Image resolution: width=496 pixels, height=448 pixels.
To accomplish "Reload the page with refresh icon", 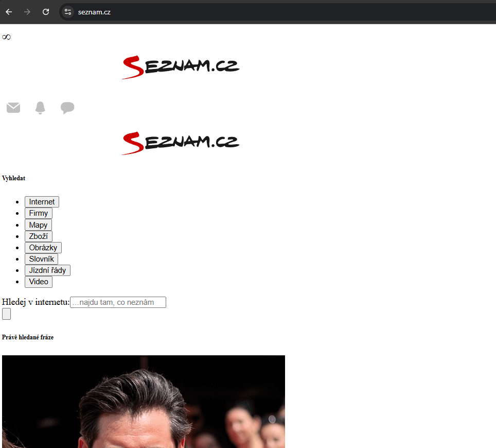I will [x=46, y=12].
